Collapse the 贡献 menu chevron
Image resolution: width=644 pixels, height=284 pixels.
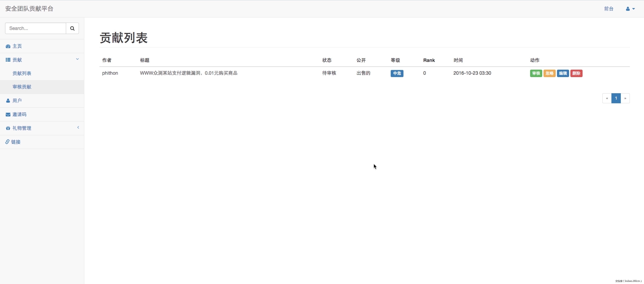point(77,59)
